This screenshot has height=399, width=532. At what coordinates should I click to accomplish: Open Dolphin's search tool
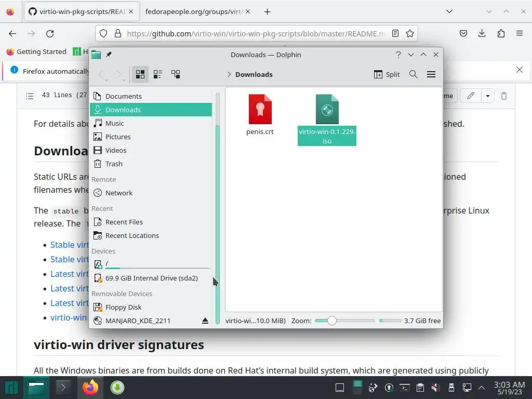(x=413, y=74)
